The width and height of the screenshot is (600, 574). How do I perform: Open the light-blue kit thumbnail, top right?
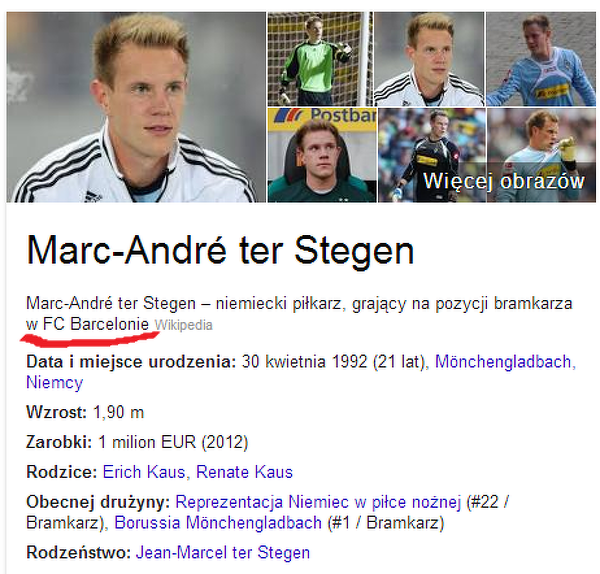point(541,59)
